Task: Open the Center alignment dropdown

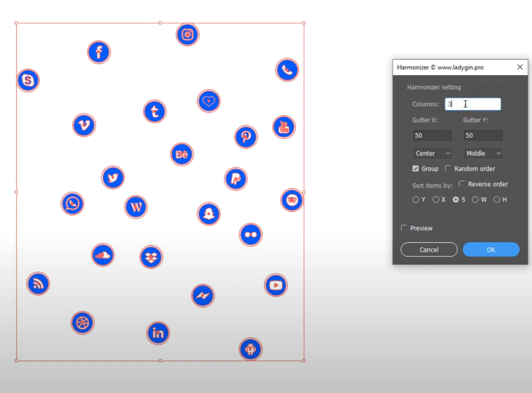Action: [x=432, y=153]
